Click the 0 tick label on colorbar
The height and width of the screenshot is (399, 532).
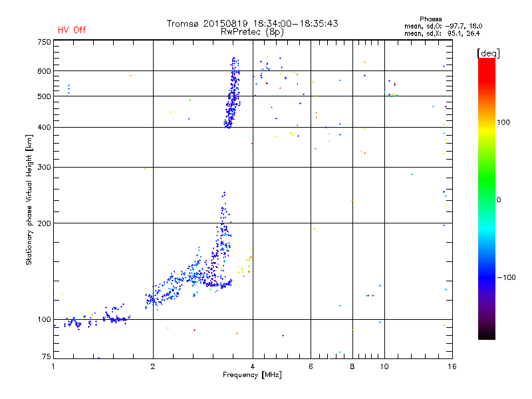[x=499, y=200]
